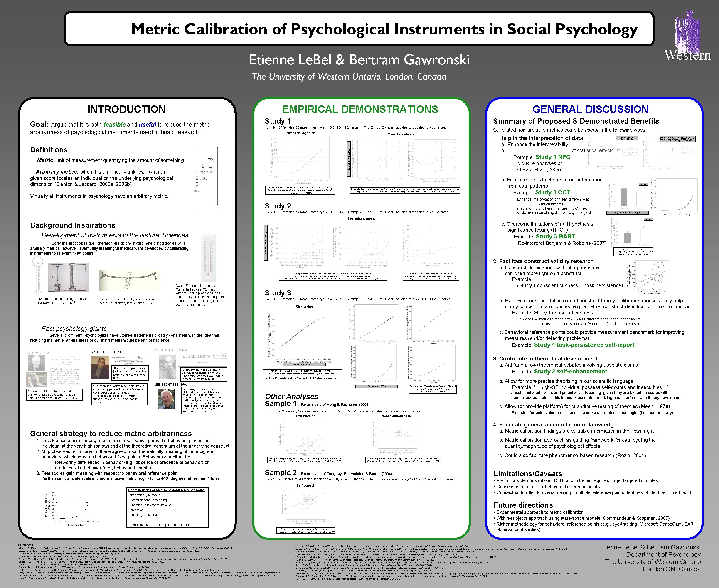The width and height of the screenshot is (719, 588).
Task: Click the Lee Sechrest portrait photo
Action: pos(166,399)
